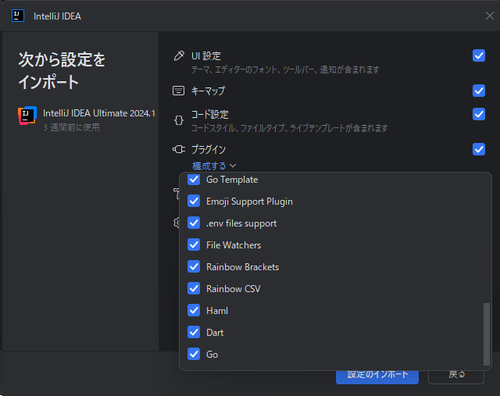500x396 pixels.
Task: Uncheck the Dart plugin checkbox
Action: (x=194, y=332)
